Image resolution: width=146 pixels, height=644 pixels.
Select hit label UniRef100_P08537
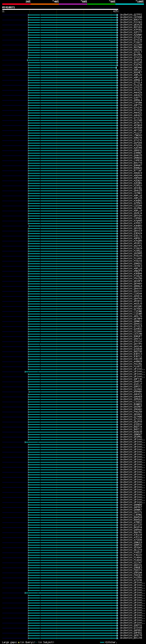tap(131, 552)
